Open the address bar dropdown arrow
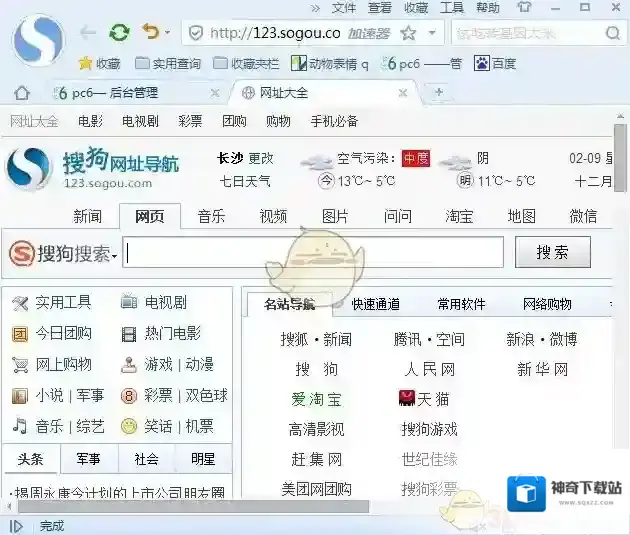The height and width of the screenshot is (535, 630). 432,33
